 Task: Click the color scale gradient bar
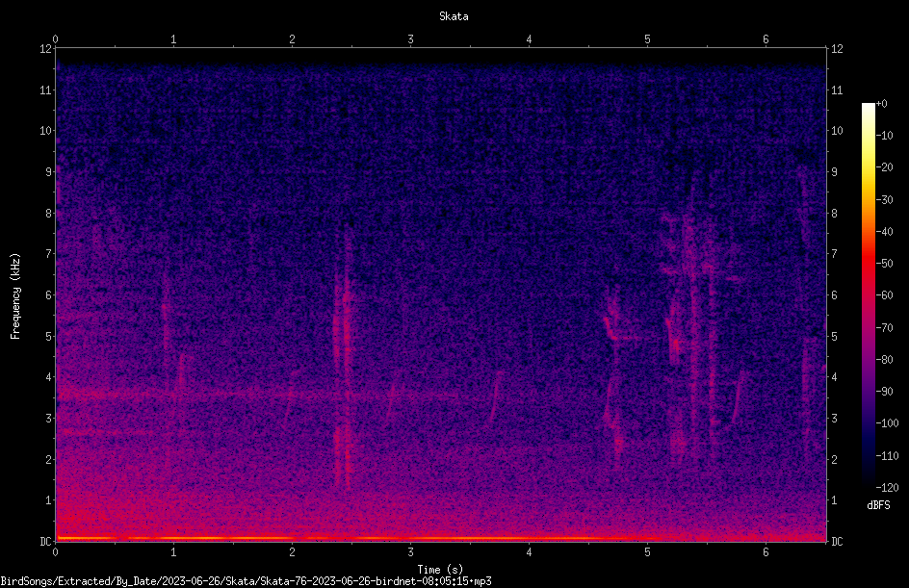tap(868, 295)
